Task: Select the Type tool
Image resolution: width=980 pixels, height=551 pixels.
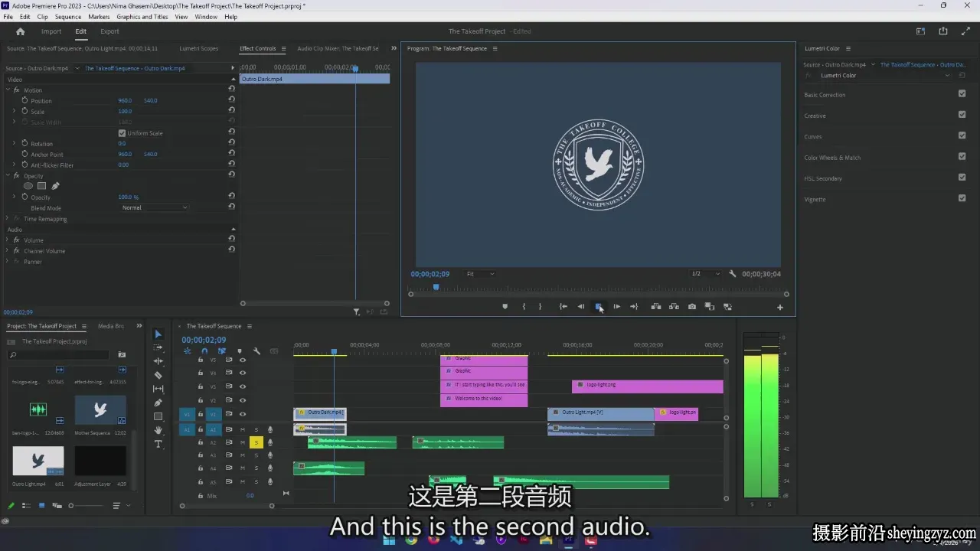Action: pyautogui.click(x=158, y=444)
